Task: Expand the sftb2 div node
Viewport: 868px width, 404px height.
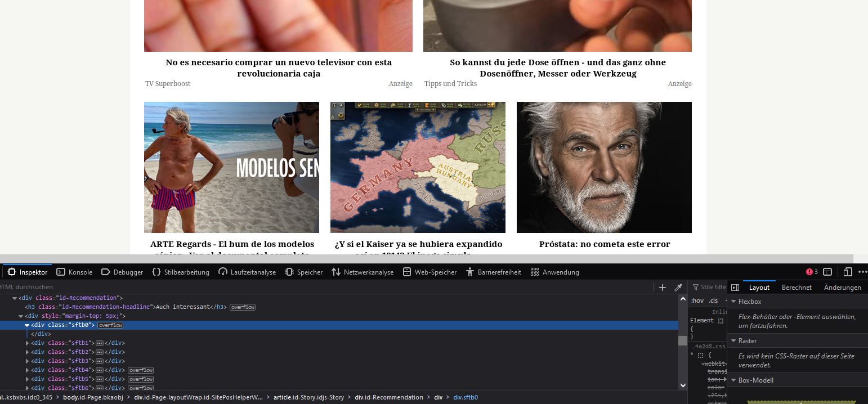Action: click(27, 352)
